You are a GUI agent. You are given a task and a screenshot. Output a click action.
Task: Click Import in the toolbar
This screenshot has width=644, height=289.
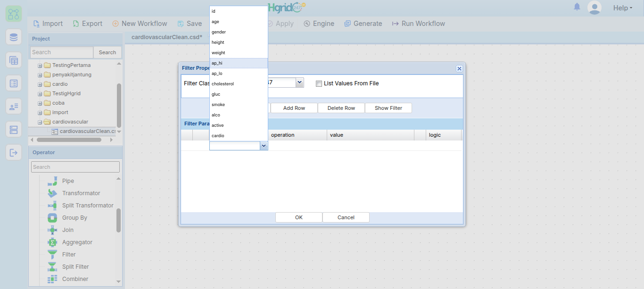(x=48, y=24)
